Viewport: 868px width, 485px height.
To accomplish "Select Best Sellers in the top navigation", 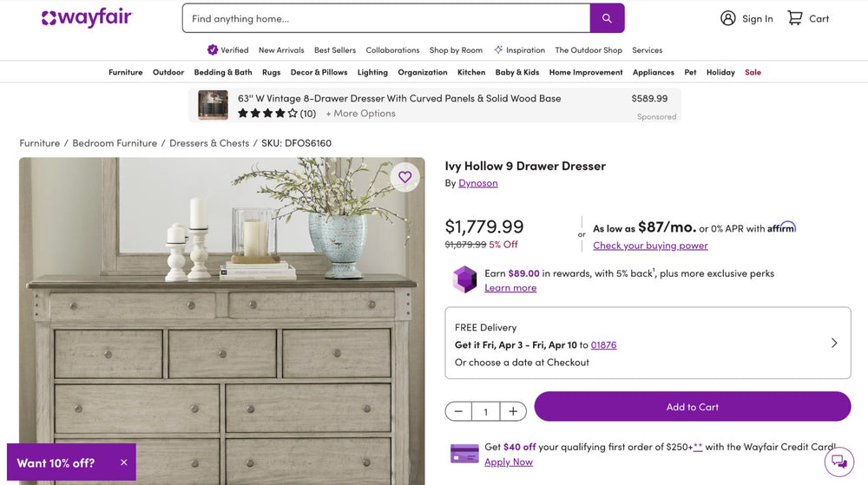I will pos(335,50).
